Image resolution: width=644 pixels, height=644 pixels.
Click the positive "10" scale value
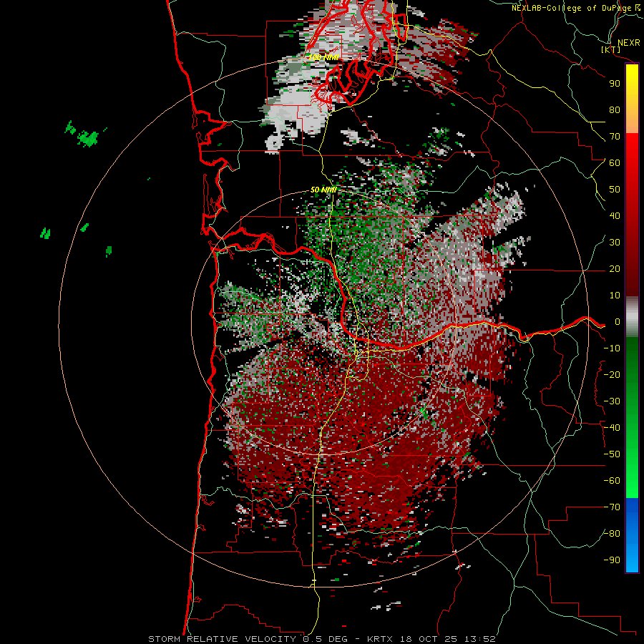tap(615, 296)
